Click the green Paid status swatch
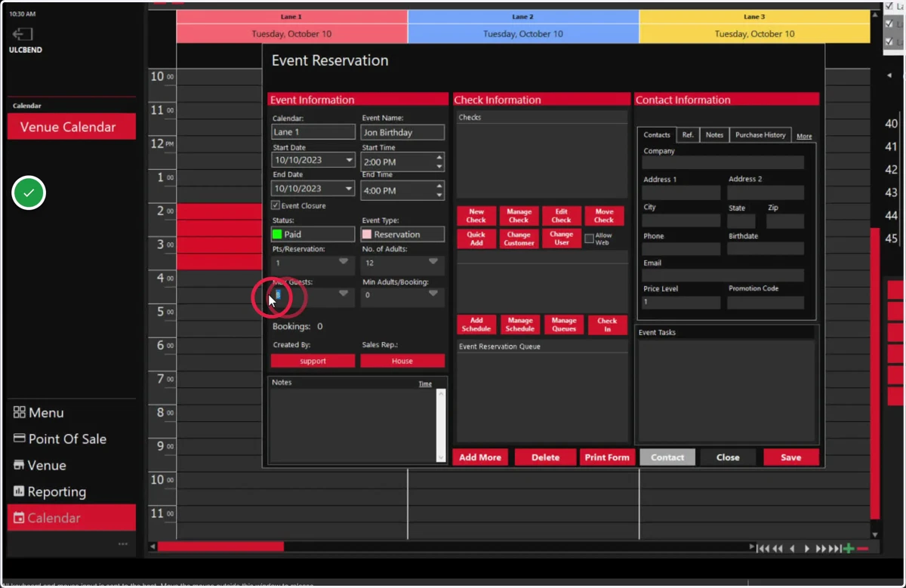 pos(277,235)
